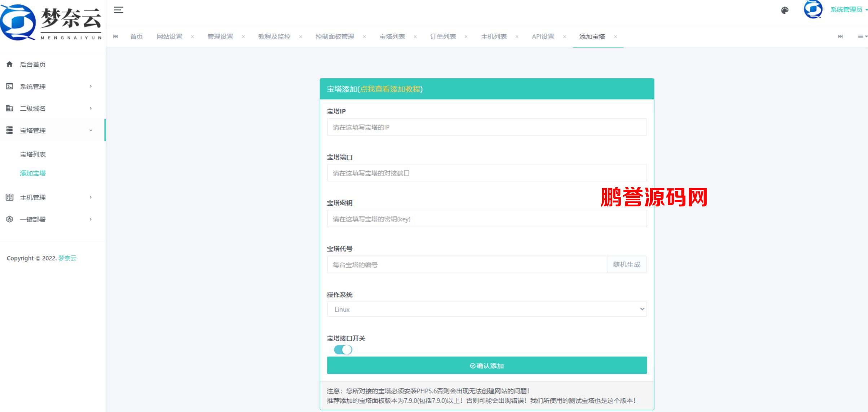Switch to the 宝塔列表 tab

coord(392,36)
